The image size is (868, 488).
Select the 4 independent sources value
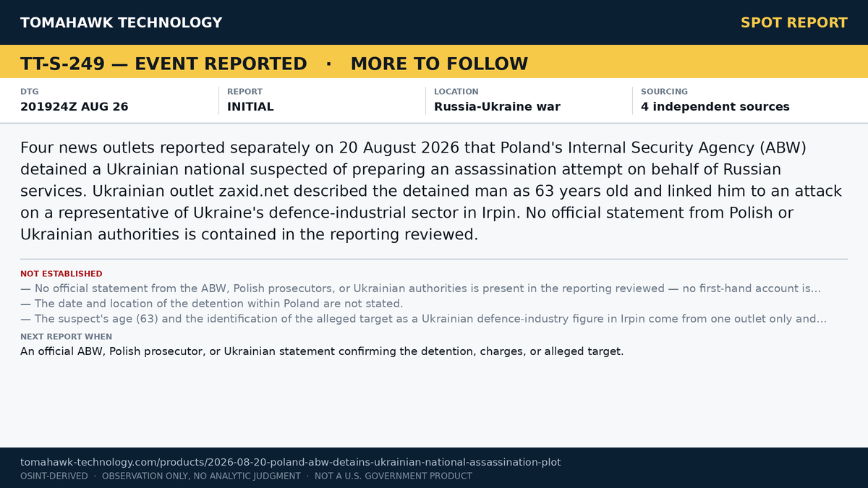tap(715, 106)
